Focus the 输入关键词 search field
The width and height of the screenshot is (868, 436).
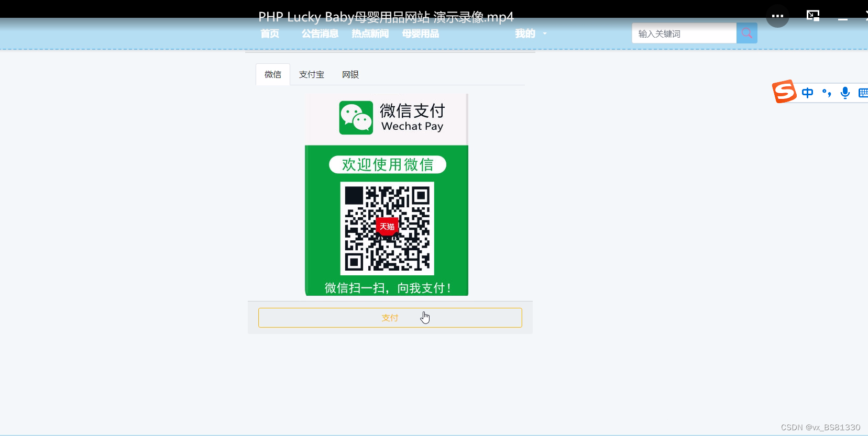click(x=684, y=33)
